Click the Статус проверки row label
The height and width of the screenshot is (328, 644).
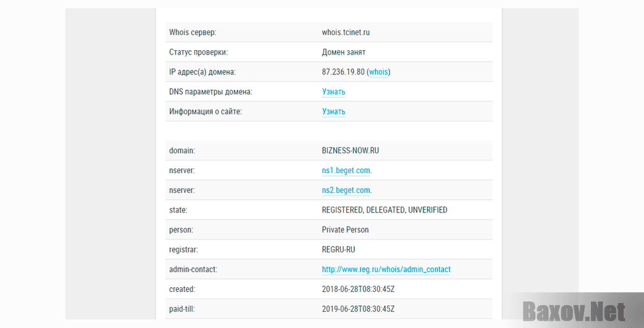[x=198, y=52]
